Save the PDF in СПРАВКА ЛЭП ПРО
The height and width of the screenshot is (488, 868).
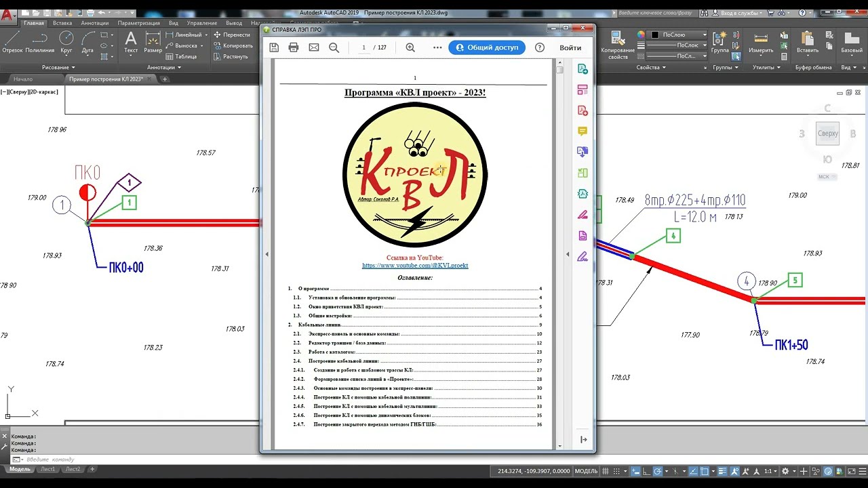click(274, 47)
